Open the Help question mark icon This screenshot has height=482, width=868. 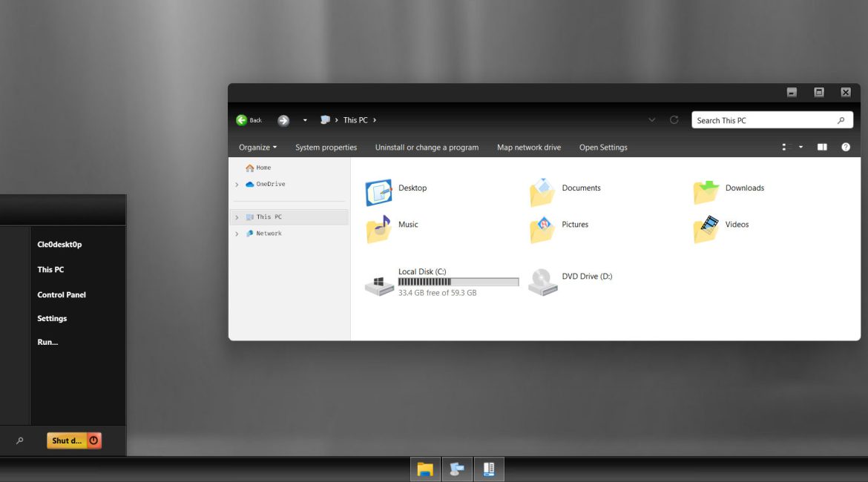point(845,148)
